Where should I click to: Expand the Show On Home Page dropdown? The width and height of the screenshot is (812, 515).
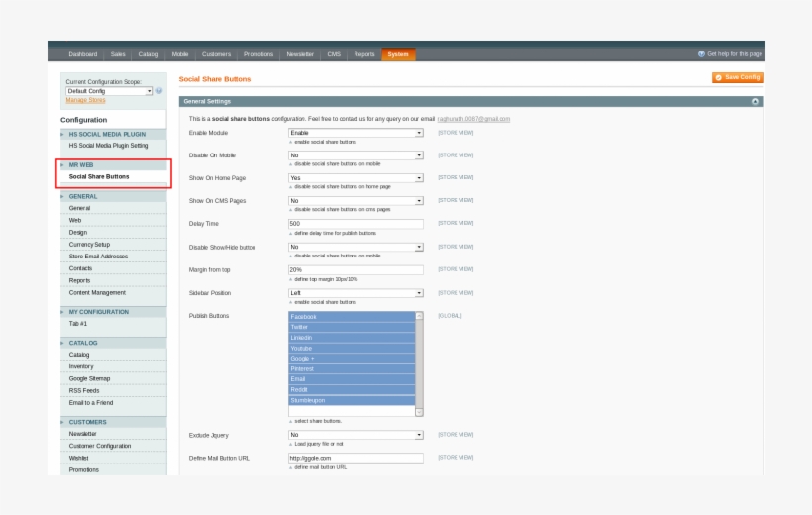click(x=355, y=178)
